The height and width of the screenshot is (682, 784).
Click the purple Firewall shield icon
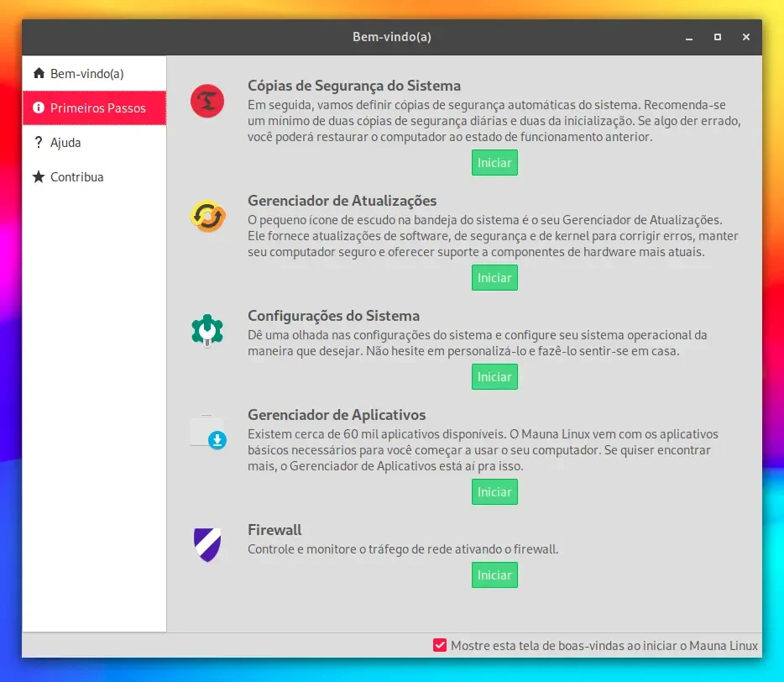(x=207, y=544)
